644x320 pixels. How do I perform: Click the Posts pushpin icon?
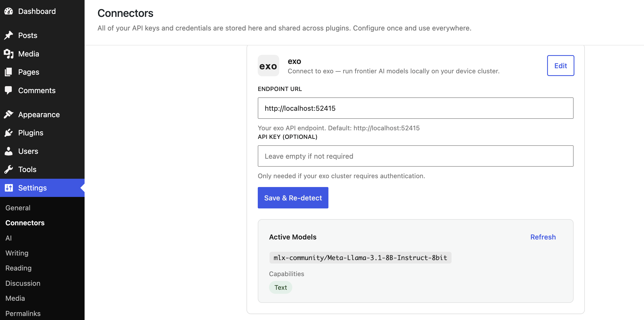click(x=9, y=35)
